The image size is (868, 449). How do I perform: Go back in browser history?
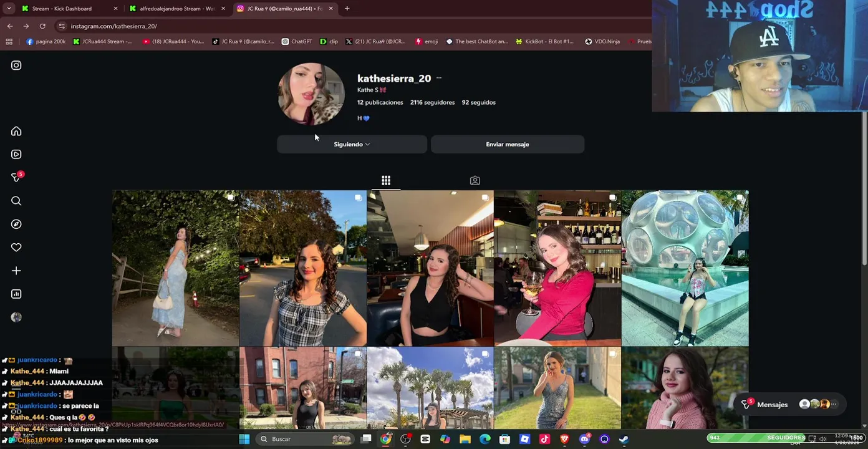point(10,26)
